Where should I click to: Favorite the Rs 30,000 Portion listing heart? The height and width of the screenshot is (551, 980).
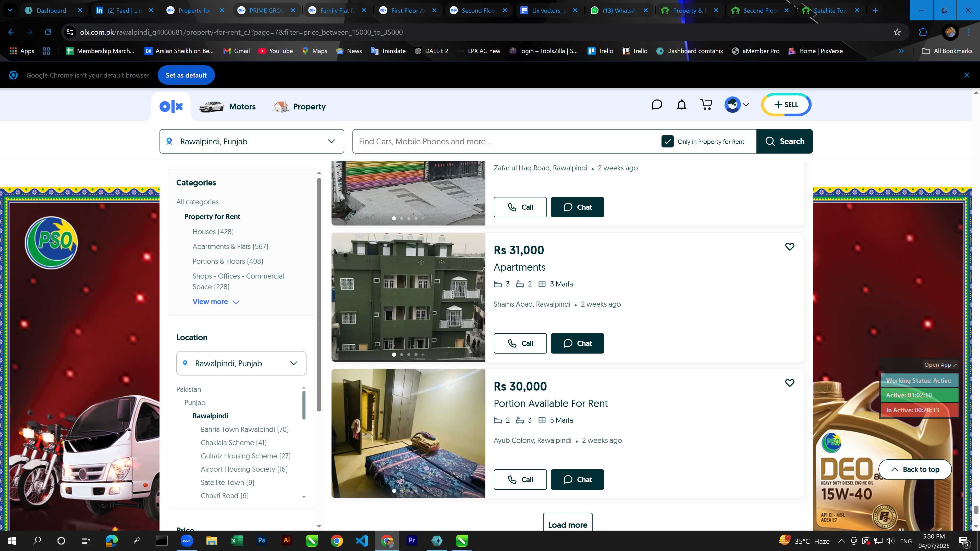pyautogui.click(x=789, y=383)
